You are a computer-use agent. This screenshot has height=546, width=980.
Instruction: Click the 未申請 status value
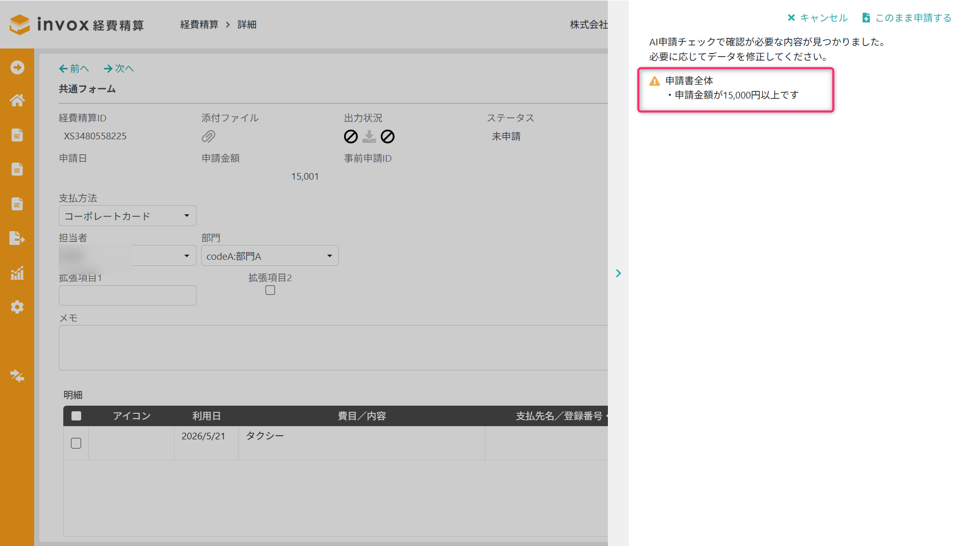506,136
